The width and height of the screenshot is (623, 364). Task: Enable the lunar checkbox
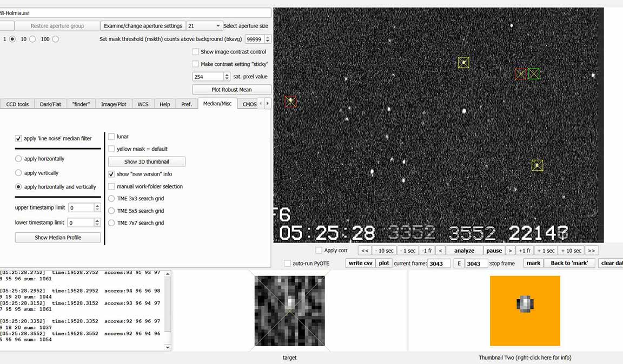pyautogui.click(x=111, y=137)
